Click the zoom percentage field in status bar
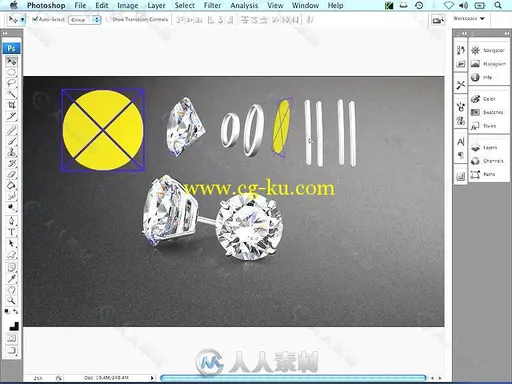 (x=38, y=378)
